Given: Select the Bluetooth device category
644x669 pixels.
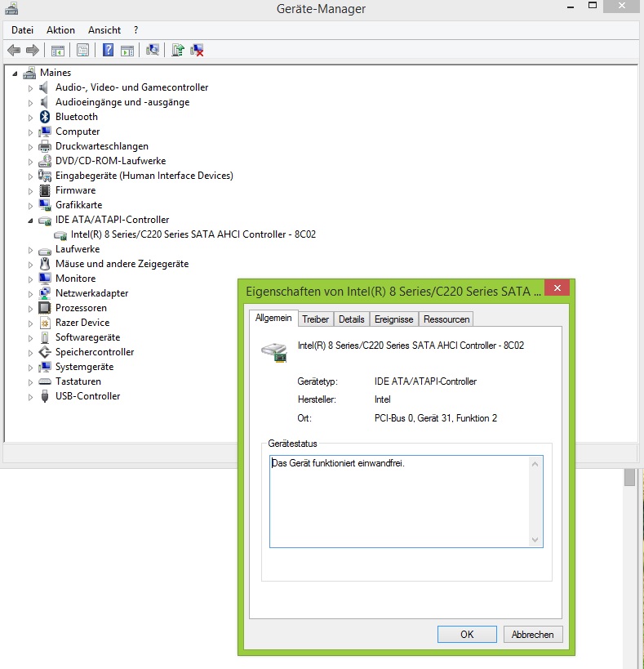Looking at the screenshot, I should click(x=76, y=117).
